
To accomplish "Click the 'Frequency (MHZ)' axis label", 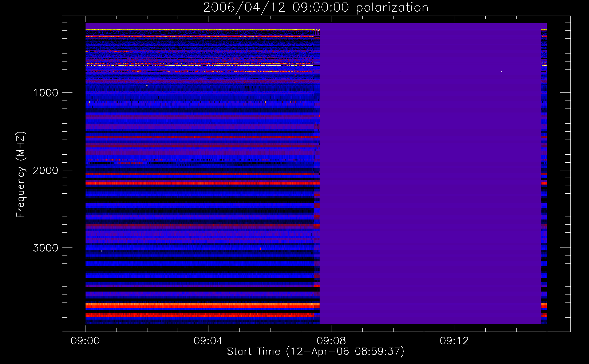I will point(21,175).
